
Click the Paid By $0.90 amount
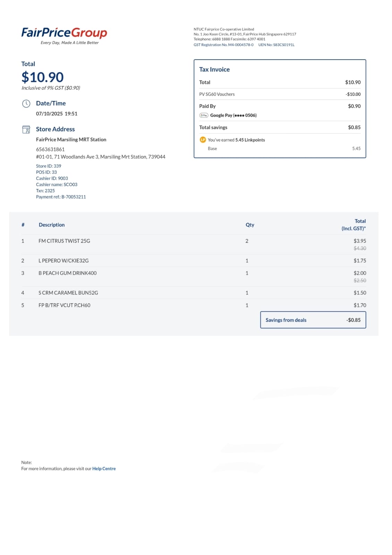[354, 106]
